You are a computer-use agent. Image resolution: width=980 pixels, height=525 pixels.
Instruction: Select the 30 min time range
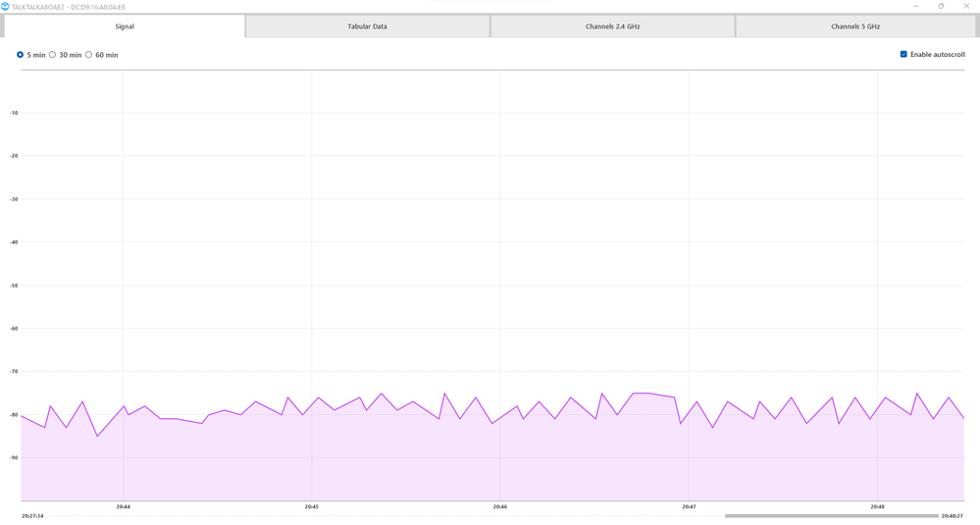pos(53,55)
